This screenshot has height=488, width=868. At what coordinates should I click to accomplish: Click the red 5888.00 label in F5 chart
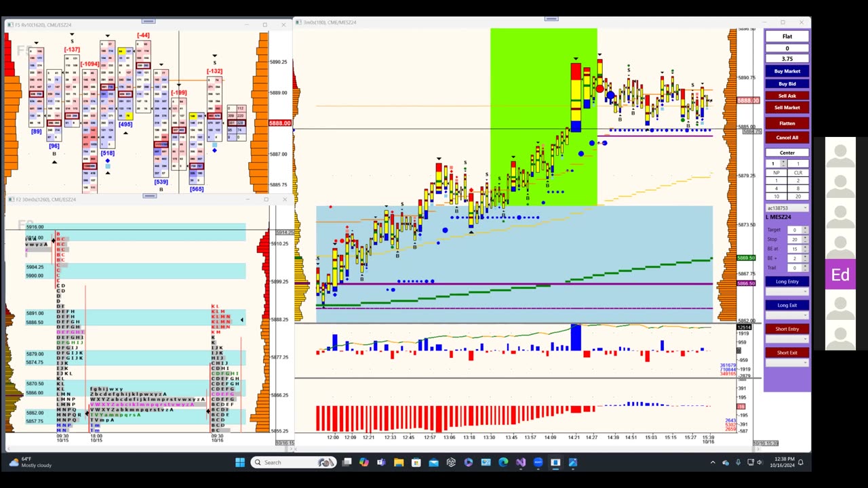coord(280,123)
